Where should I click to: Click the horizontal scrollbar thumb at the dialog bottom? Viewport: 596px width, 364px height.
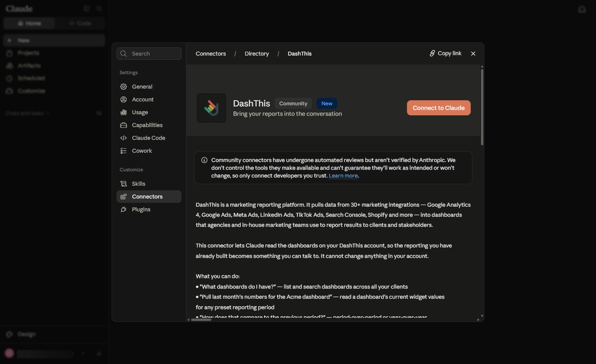(x=201, y=320)
